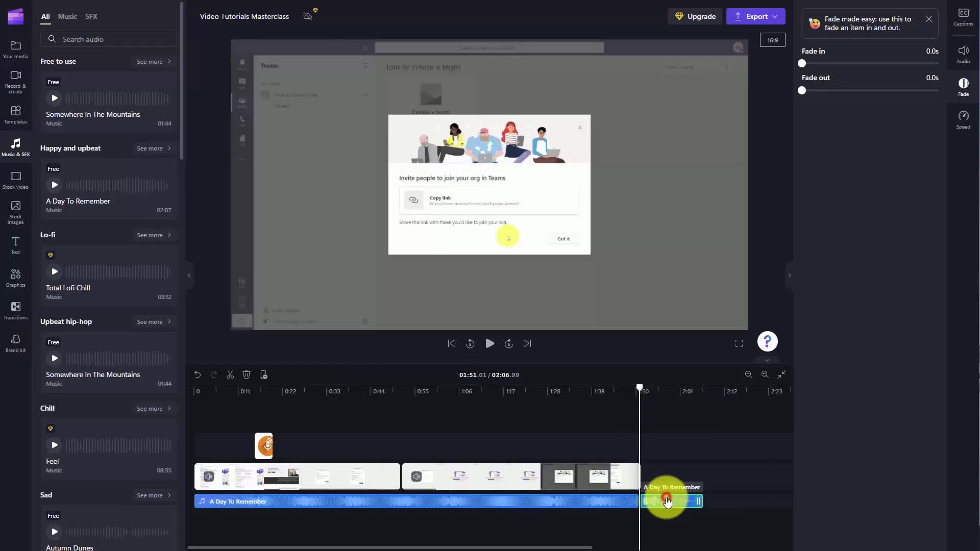This screenshot has height=551, width=980.
Task: Open Templates sidebar panel
Action: tap(15, 115)
